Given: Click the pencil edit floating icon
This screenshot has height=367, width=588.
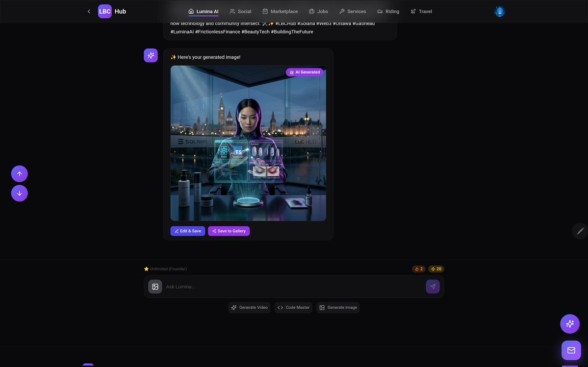Looking at the screenshot, I should pyautogui.click(x=580, y=231).
